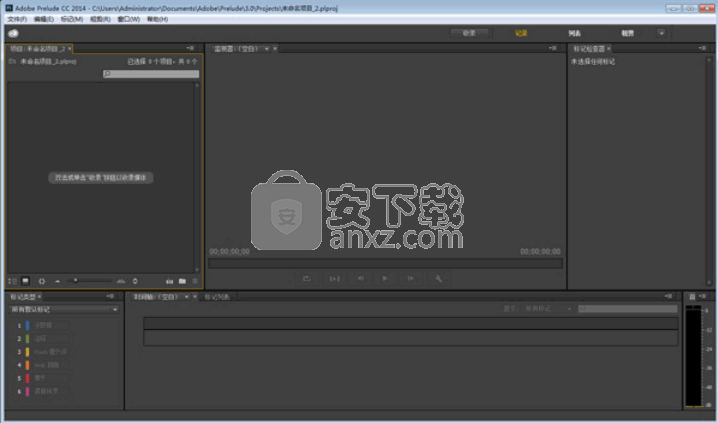Viewport: 718px width, 423px height.
Task: Switch to the 标记列表 tab
Action: point(217,297)
